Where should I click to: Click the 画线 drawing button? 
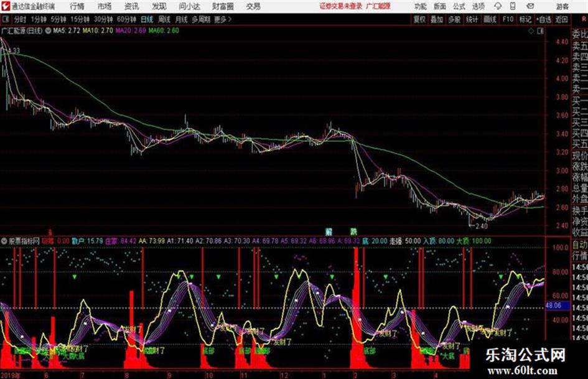[490, 19]
